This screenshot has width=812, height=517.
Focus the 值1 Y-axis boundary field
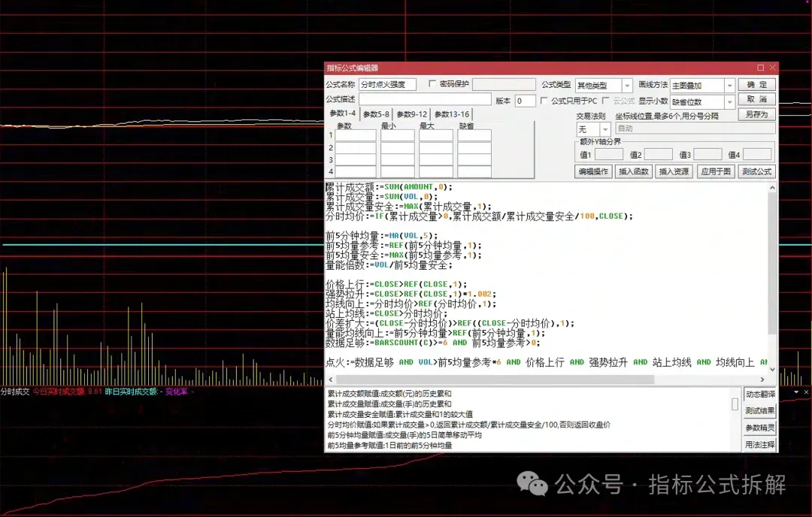pos(608,154)
